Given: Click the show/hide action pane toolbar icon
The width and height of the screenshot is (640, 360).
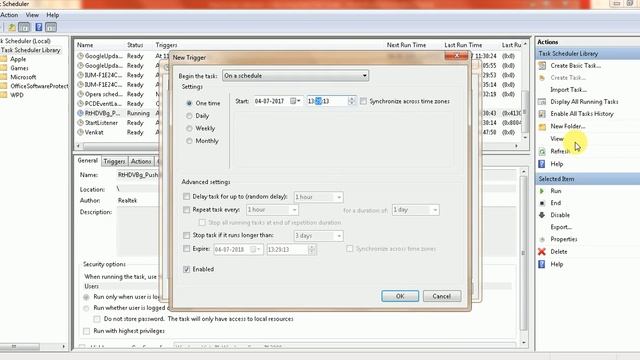Looking at the screenshot, I should [x=51, y=27].
